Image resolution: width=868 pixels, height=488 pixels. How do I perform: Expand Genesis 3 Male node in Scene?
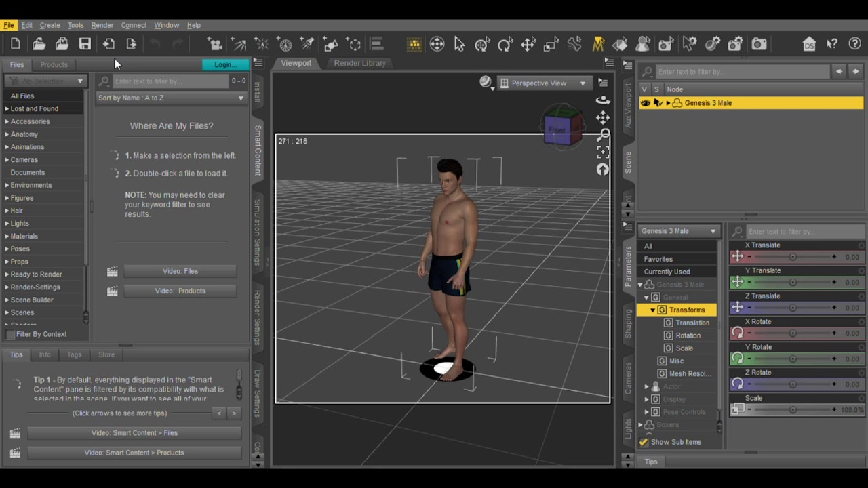point(669,103)
